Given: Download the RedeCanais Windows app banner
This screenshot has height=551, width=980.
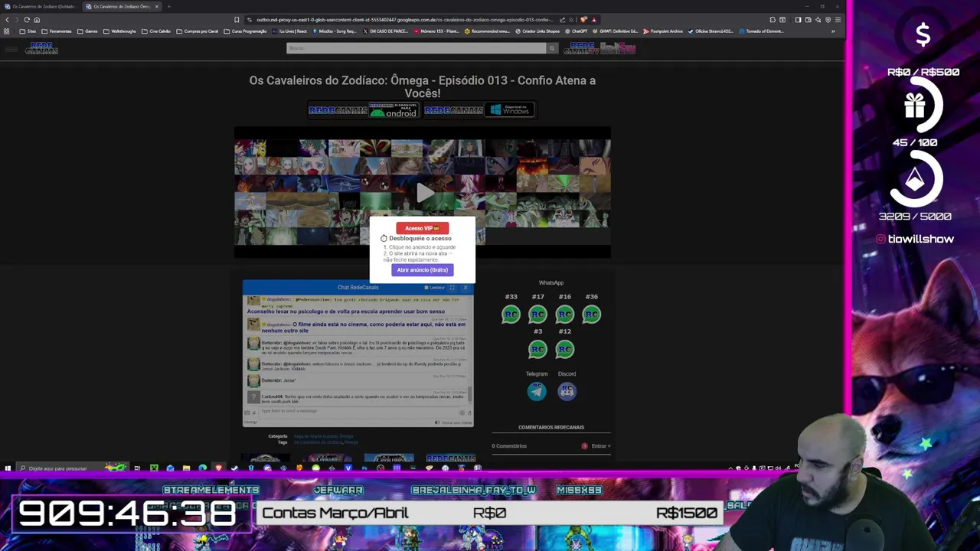Looking at the screenshot, I should pos(479,110).
